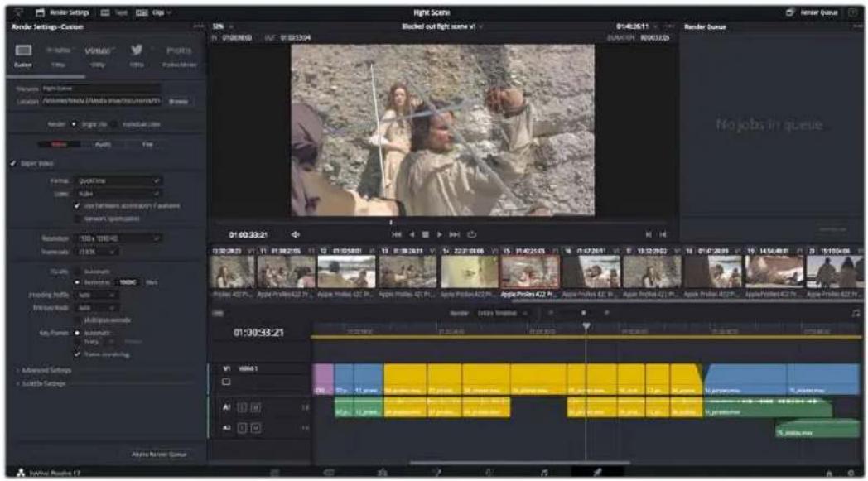The height and width of the screenshot is (481, 868).
Task: Open the timeline name dropdown above viewer
Action: (441, 26)
